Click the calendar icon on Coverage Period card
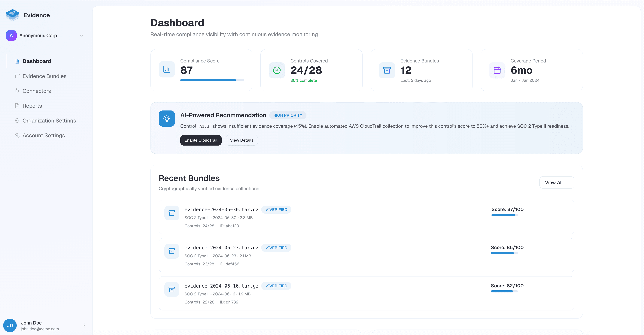Screen dimensions: 644x335 (x=497, y=70)
